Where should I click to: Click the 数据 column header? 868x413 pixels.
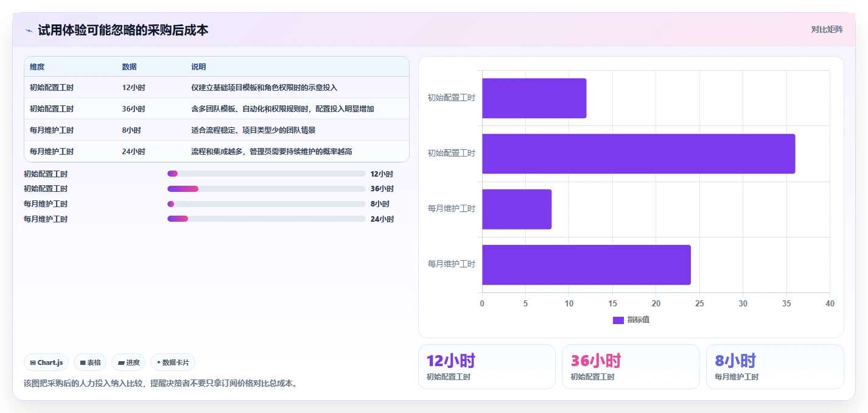pyautogui.click(x=129, y=67)
